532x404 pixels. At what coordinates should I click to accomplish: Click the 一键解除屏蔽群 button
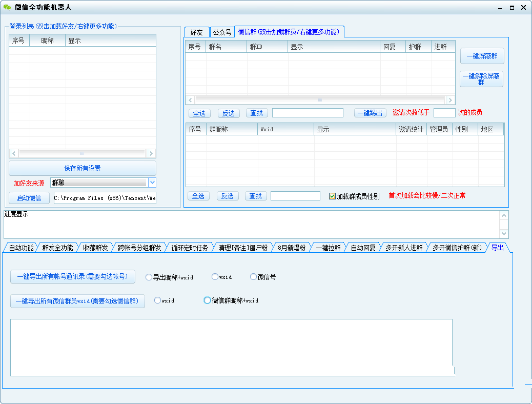tap(481, 79)
